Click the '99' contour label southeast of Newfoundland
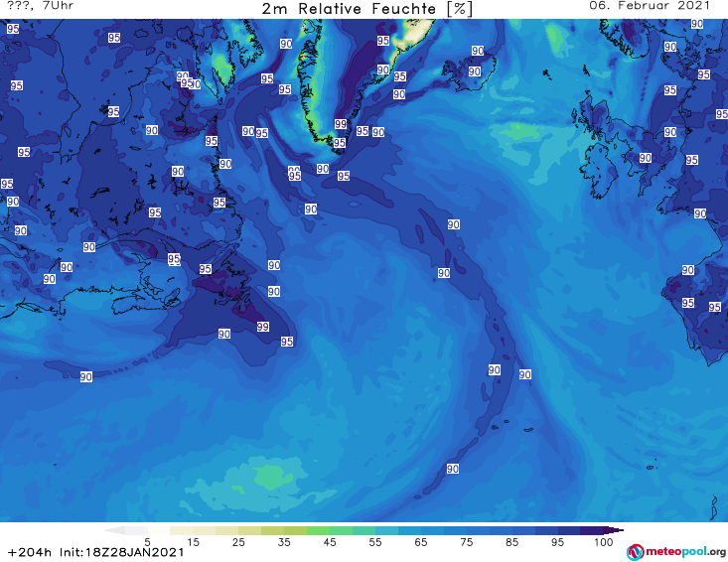Screen dimensions: 728x562 (x=263, y=327)
